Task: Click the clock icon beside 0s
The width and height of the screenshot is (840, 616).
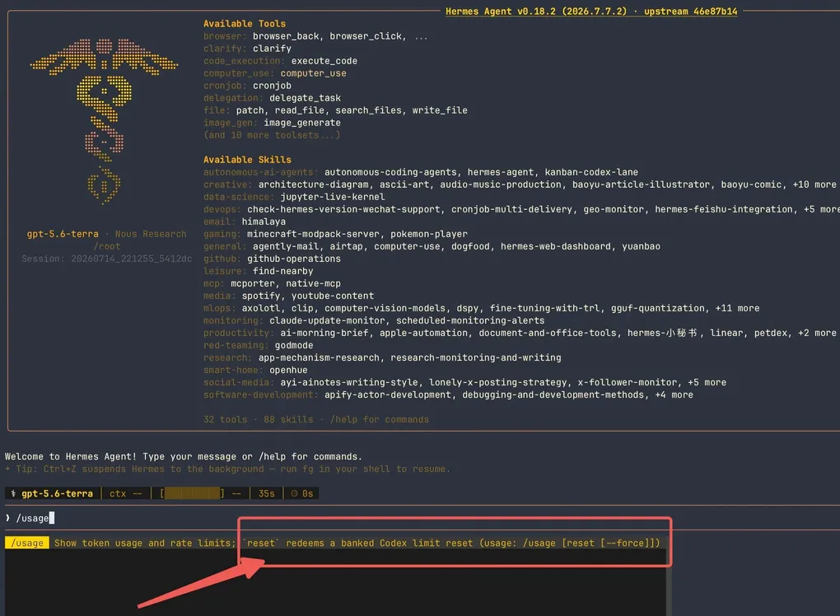Action: point(294,493)
